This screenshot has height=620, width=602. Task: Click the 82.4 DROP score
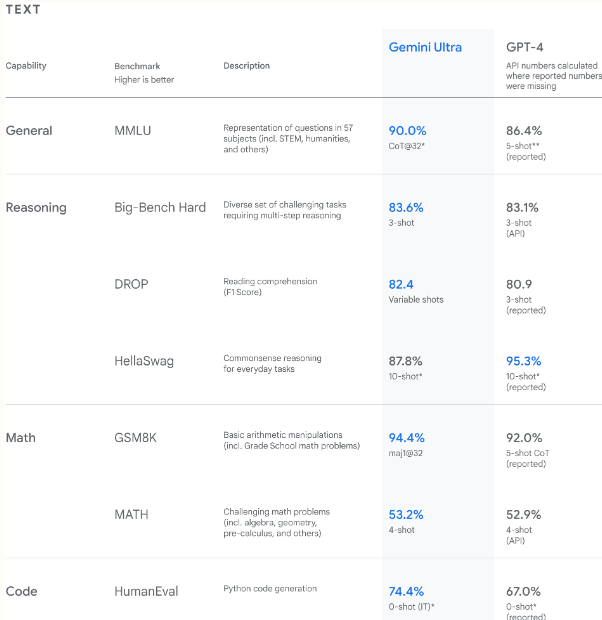click(x=401, y=284)
